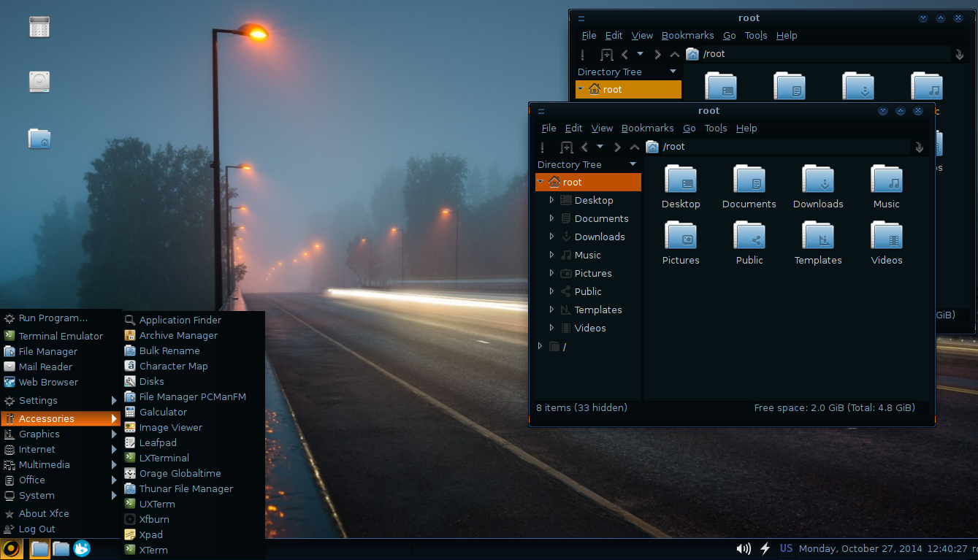
Task: Select Graphics category in start menu
Action: pyautogui.click(x=61, y=434)
